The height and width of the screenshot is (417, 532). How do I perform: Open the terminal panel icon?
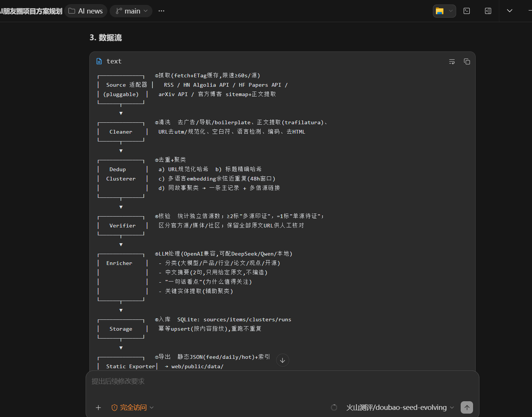click(467, 11)
